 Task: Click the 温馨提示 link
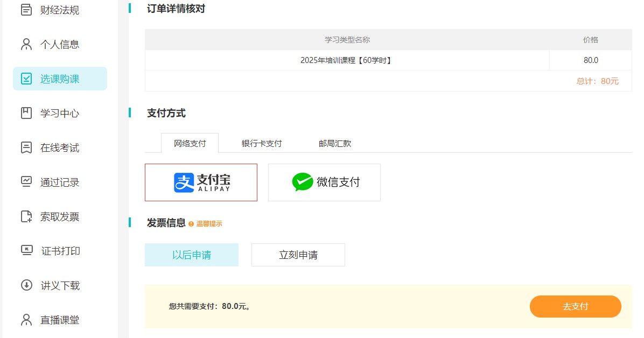pyautogui.click(x=209, y=224)
